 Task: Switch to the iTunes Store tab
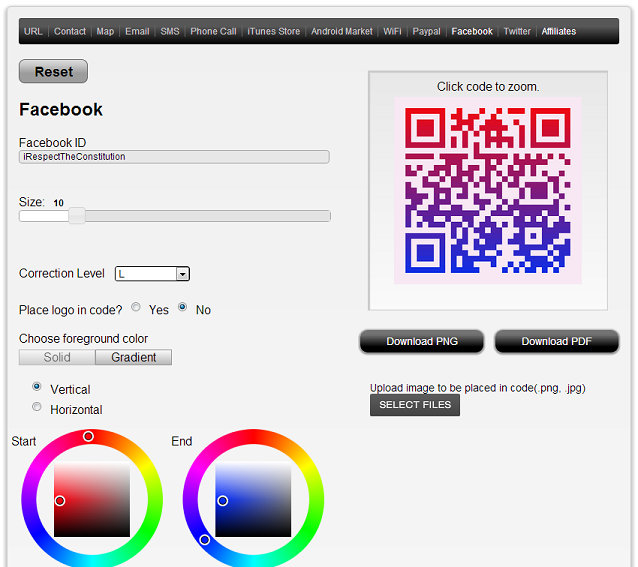(273, 31)
